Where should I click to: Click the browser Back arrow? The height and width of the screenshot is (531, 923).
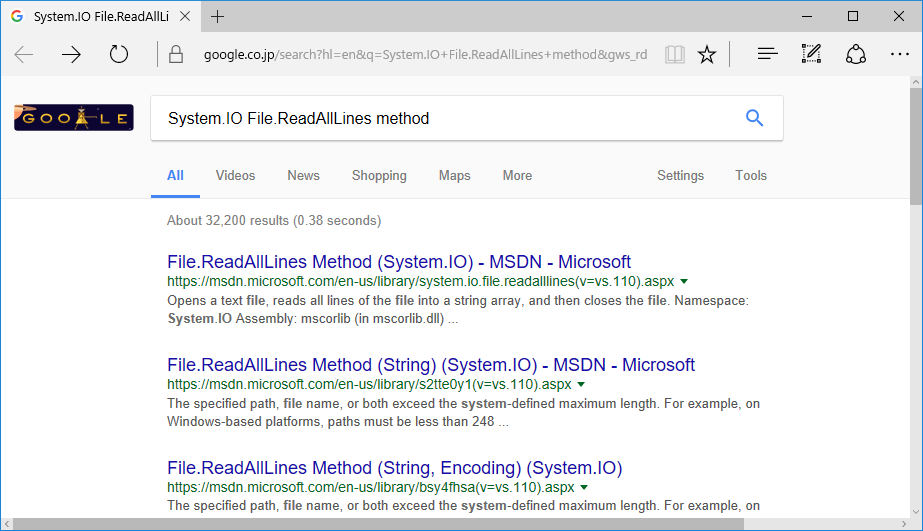point(24,55)
